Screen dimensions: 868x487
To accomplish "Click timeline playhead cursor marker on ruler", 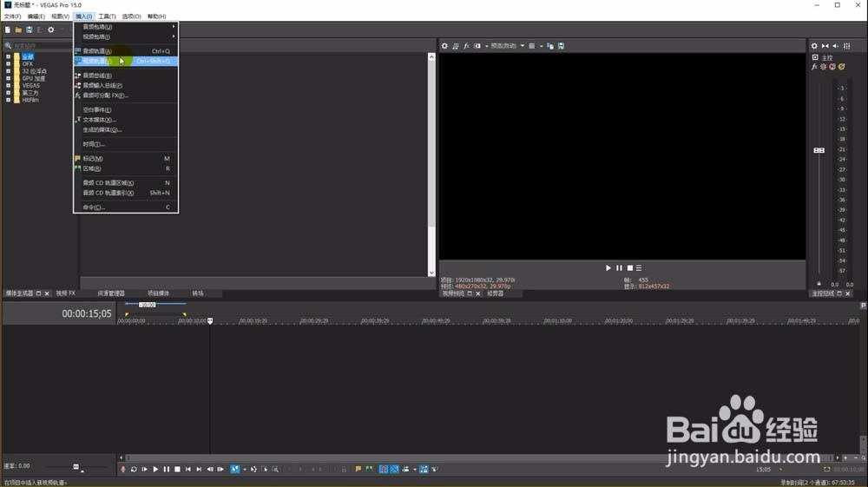I will pyautogui.click(x=210, y=321).
